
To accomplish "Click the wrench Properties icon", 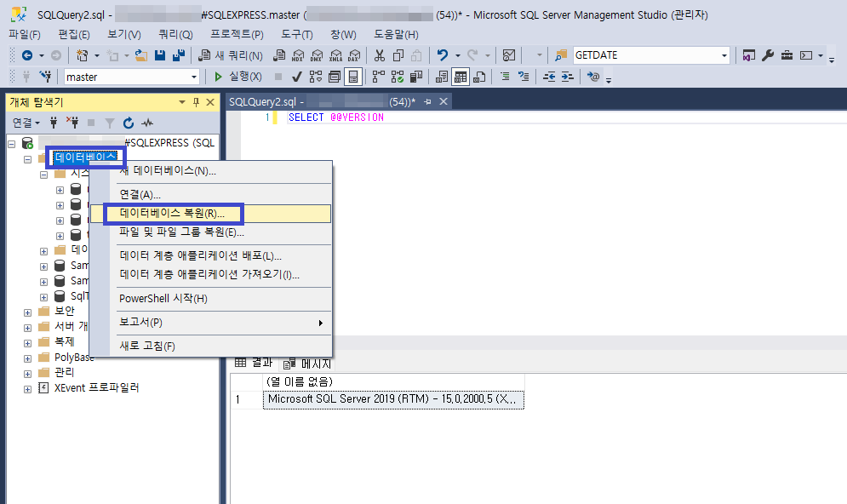I will click(x=768, y=55).
